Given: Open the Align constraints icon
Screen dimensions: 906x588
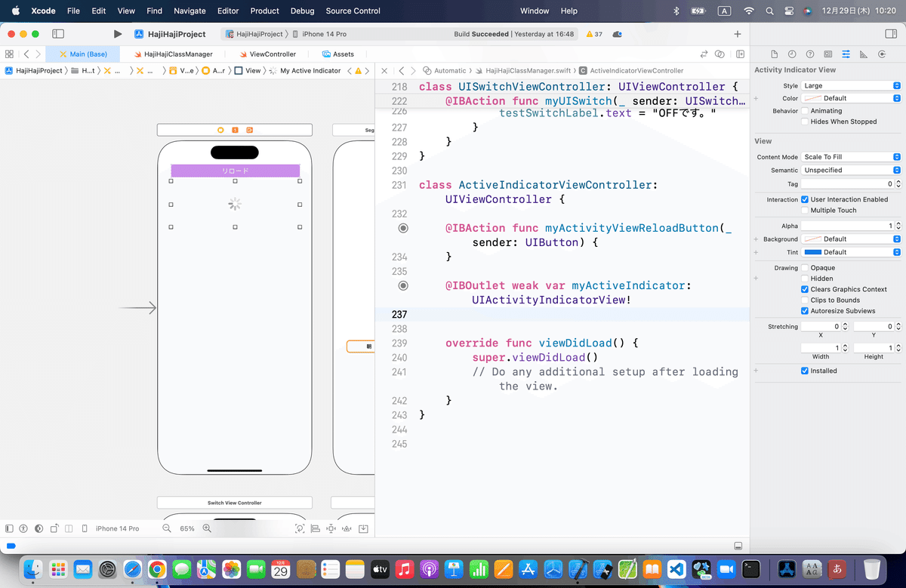Looking at the screenshot, I should 316,529.
